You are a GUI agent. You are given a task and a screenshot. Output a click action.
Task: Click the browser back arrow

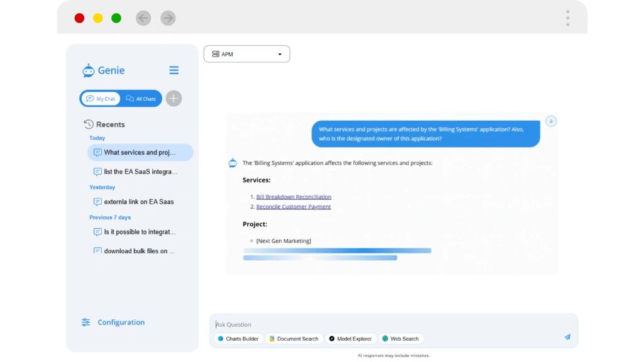143,18
